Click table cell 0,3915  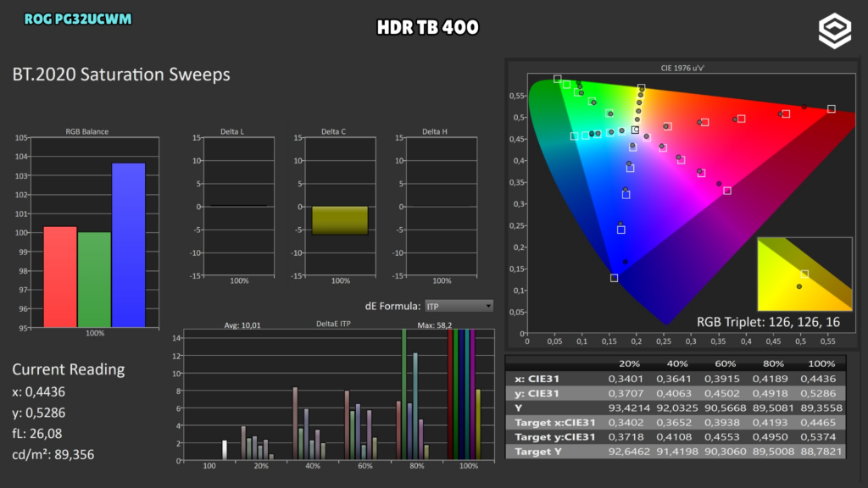click(x=722, y=379)
